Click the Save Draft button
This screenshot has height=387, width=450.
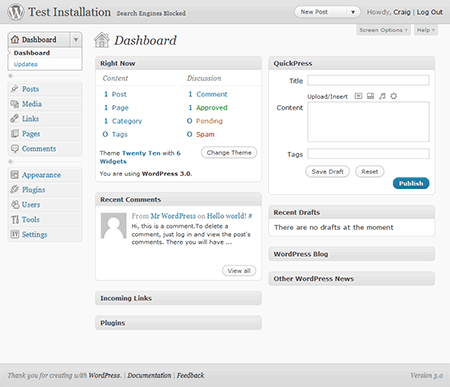coord(327,172)
